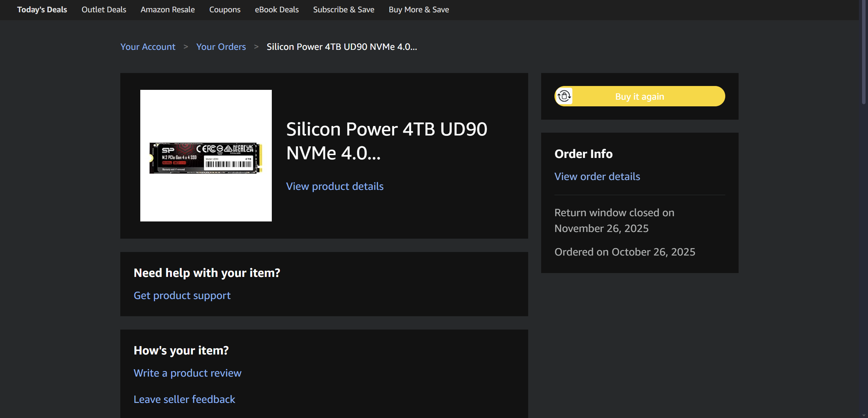Viewport: 868px width, 418px height.
Task: Go to Your Account breadcrumb
Action: (x=148, y=47)
